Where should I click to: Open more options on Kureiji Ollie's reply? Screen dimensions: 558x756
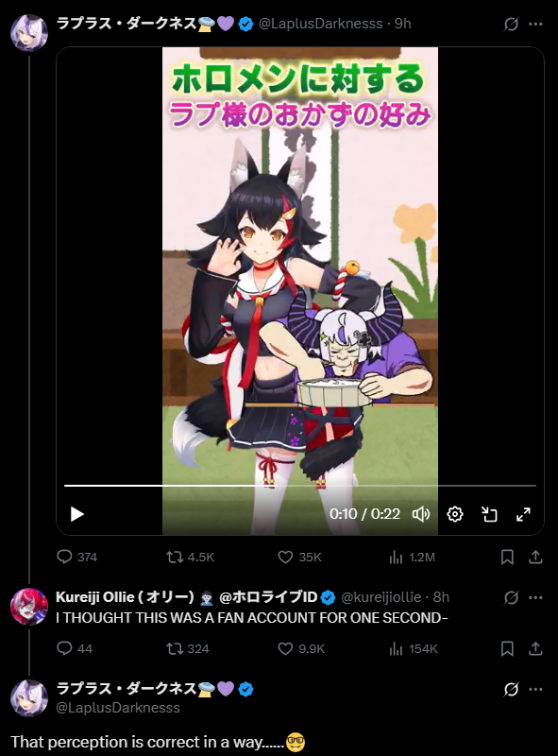[535, 597]
